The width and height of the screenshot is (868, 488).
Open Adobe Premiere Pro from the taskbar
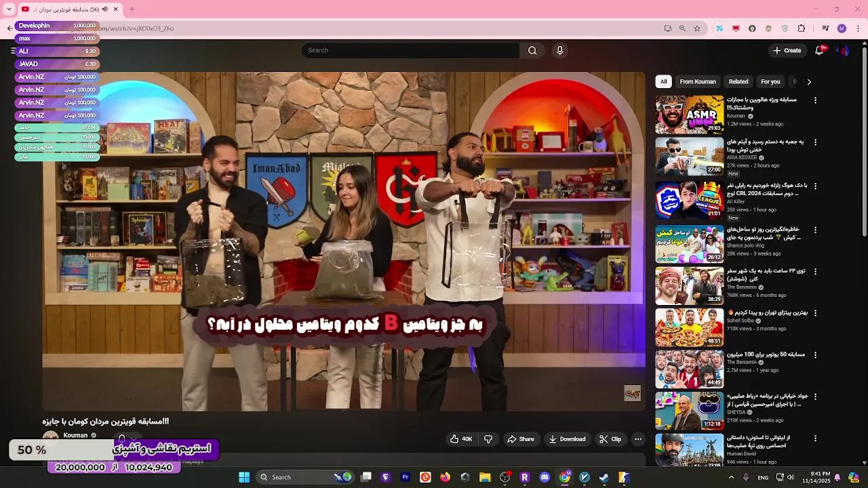coord(406,477)
